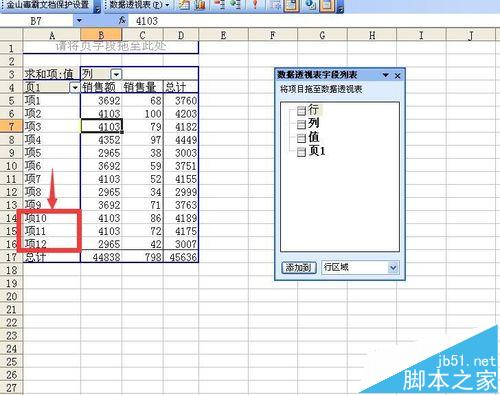Click the 项5 row label cell
Screen dimensions: 500x395
pyautogui.click(x=52, y=153)
